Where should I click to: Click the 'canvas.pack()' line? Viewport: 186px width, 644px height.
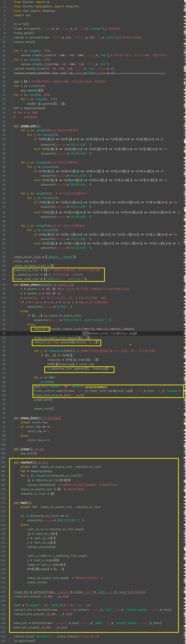(25, 42)
